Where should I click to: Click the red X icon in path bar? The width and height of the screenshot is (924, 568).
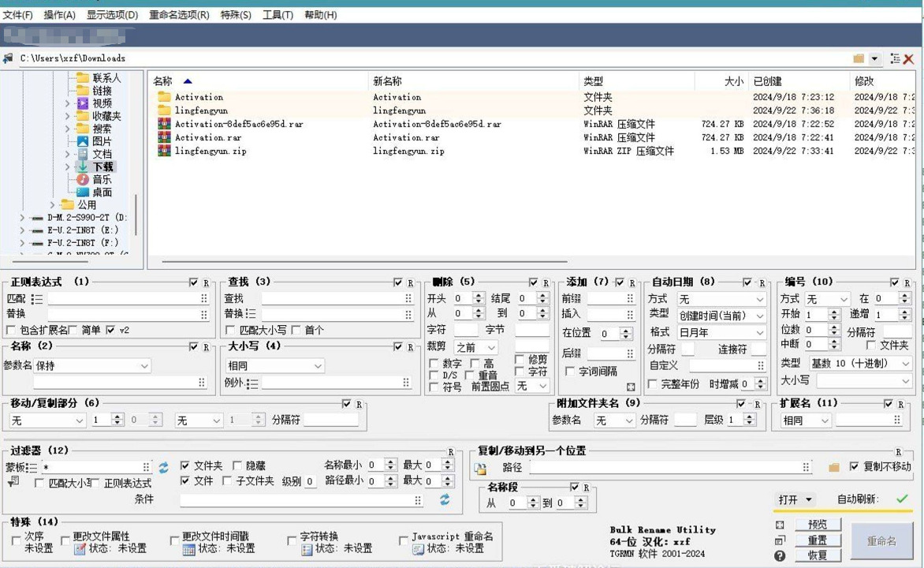click(909, 59)
